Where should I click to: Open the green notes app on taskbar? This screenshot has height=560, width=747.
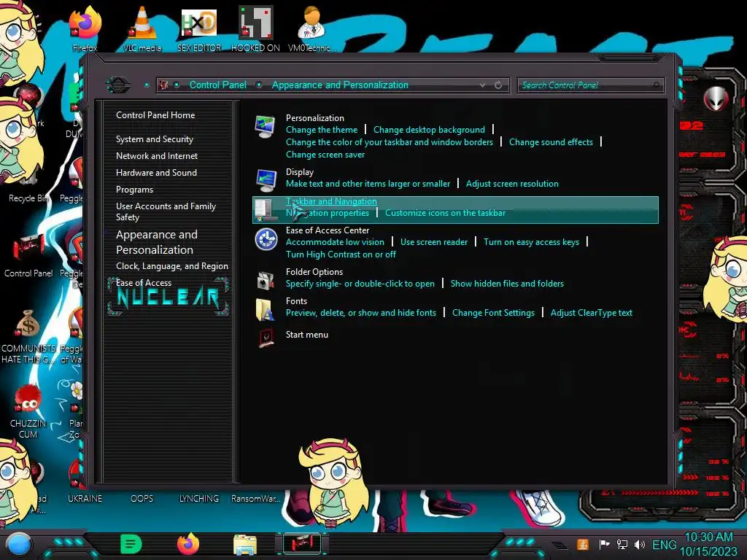click(x=131, y=544)
